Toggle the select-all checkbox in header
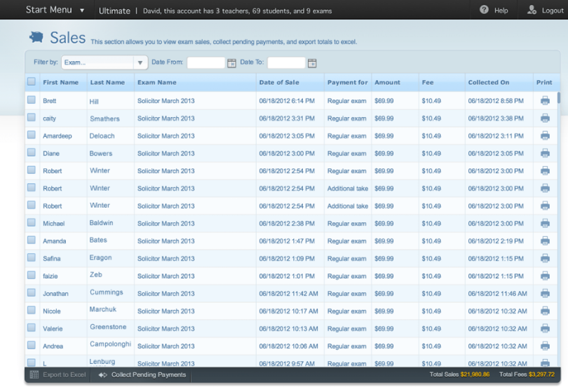The image size is (568, 392). [x=32, y=82]
